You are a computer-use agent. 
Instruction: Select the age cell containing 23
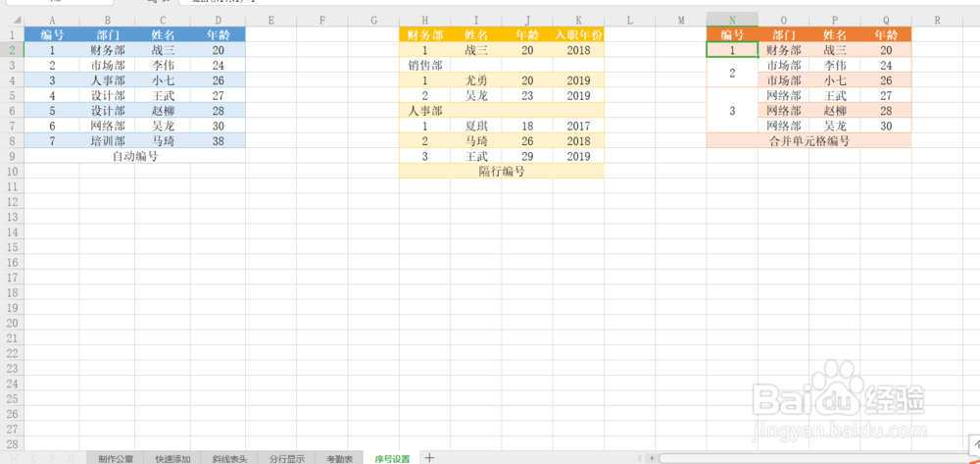point(527,96)
